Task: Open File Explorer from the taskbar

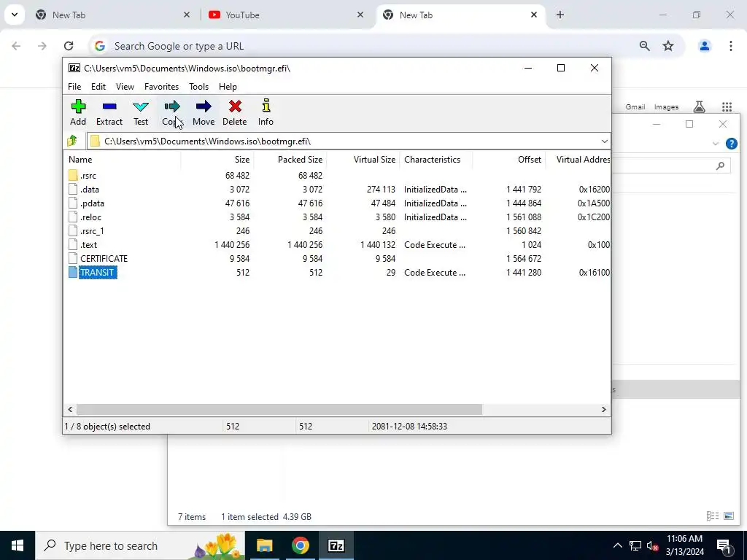Action: (264, 545)
